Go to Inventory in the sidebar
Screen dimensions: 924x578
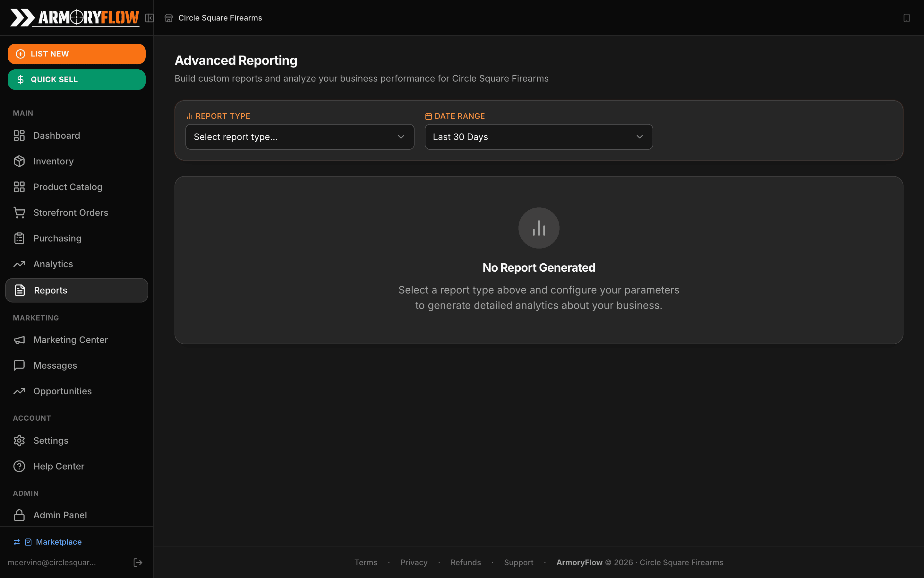76,161
